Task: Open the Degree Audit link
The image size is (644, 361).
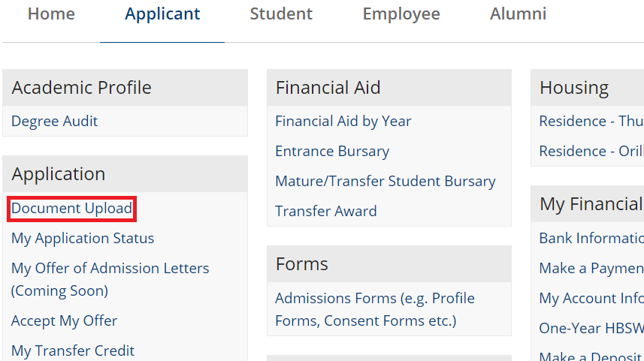Action: [x=55, y=122]
